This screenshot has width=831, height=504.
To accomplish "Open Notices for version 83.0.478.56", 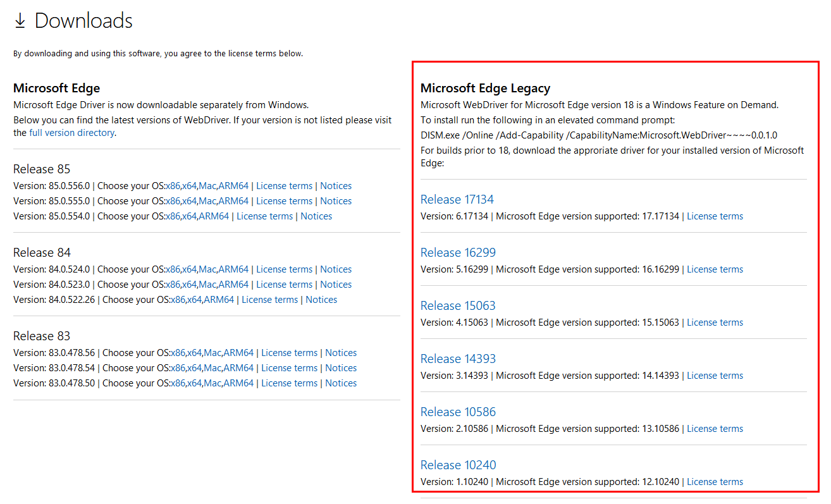I will [x=341, y=353].
